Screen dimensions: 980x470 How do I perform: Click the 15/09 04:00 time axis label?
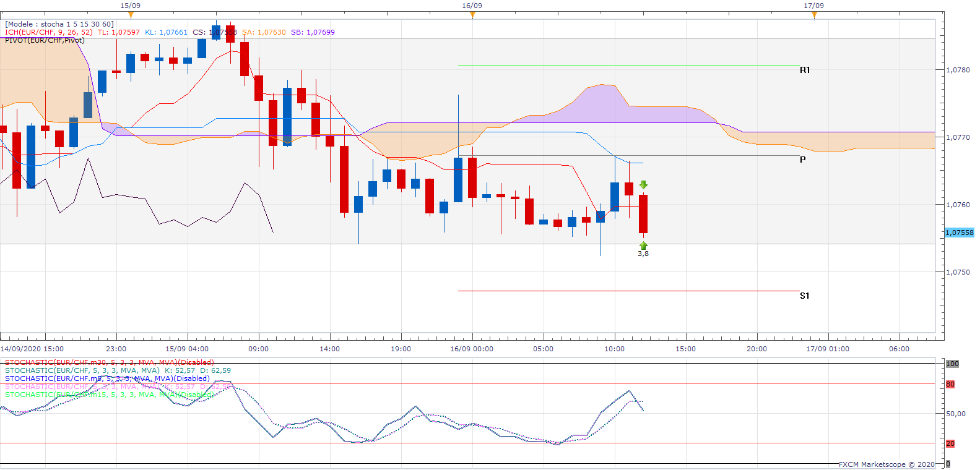(x=187, y=349)
